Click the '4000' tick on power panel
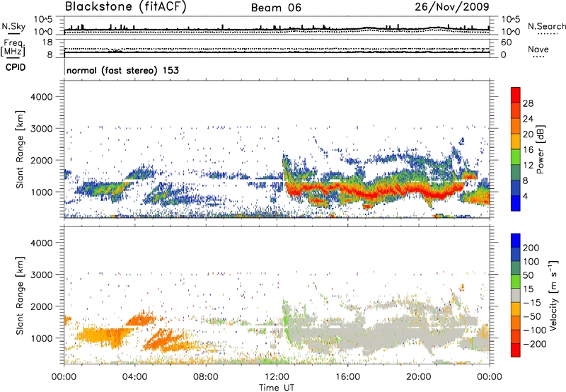 coord(41,97)
